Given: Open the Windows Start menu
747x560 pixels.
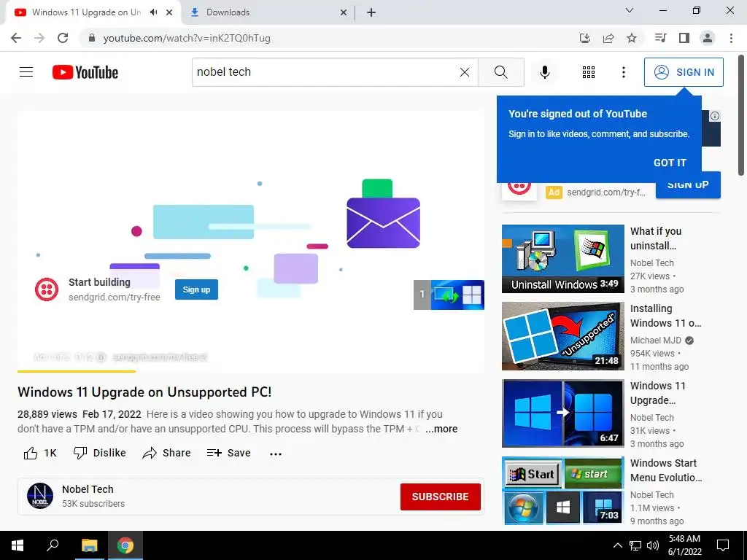Looking at the screenshot, I should point(18,545).
